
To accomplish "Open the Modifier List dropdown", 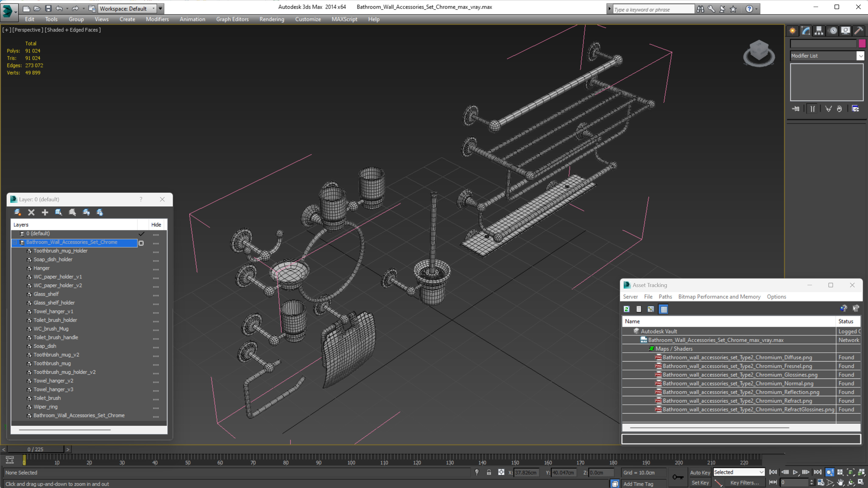I will click(x=827, y=56).
